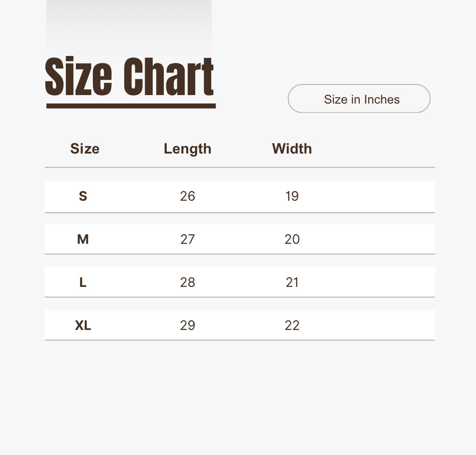Click length value 26 in S row
The width and height of the screenshot is (476, 455).
pyautogui.click(x=188, y=196)
